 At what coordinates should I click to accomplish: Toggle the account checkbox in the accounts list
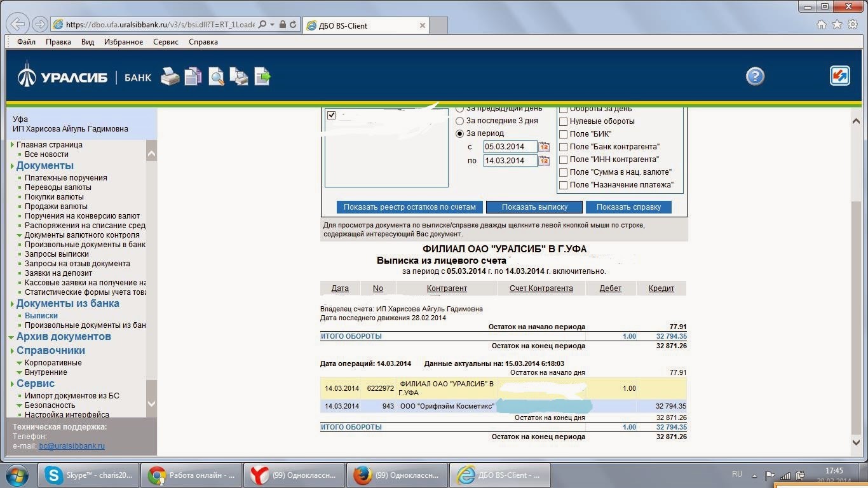click(x=331, y=116)
